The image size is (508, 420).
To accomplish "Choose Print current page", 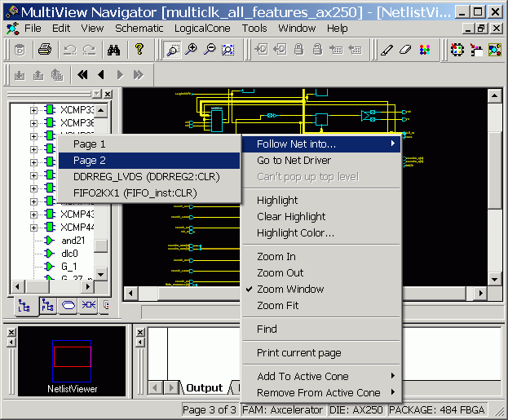I will [x=322, y=352].
